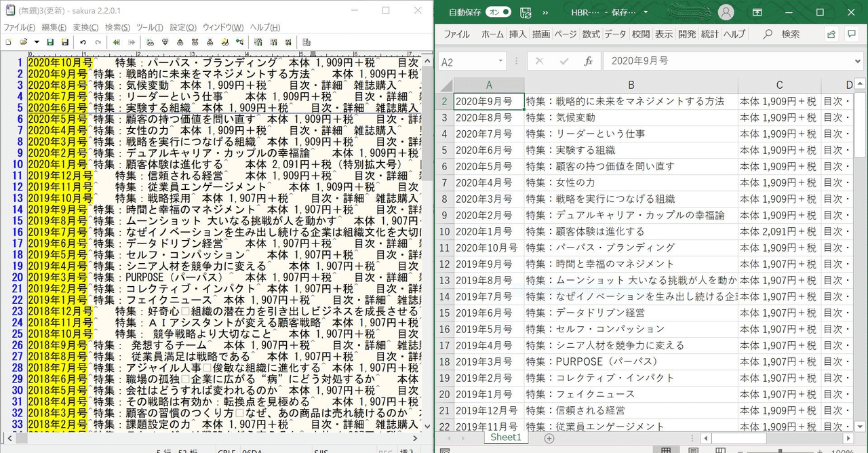Click the account avatar icon in Excel
This screenshot has height=453, width=868.
click(x=726, y=12)
